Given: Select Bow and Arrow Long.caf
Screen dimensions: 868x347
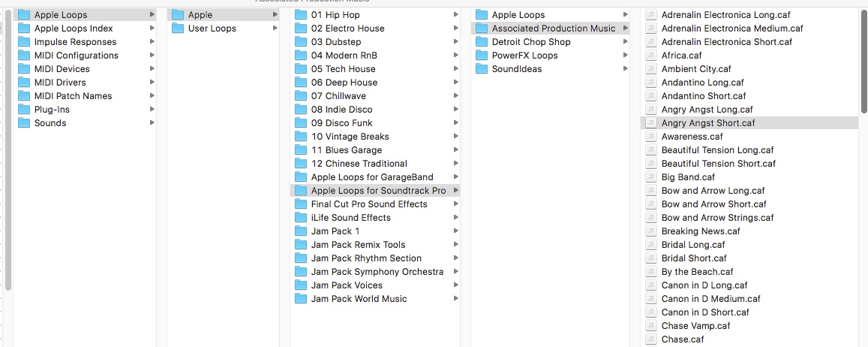Looking at the screenshot, I should pyautogui.click(x=750, y=190).
